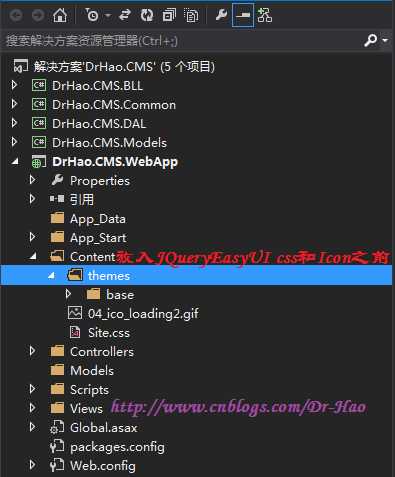Screen dimensions: 395x477
Task: Select the solution 'DrHao.CMS' root node
Action: pyautogui.click(x=124, y=67)
